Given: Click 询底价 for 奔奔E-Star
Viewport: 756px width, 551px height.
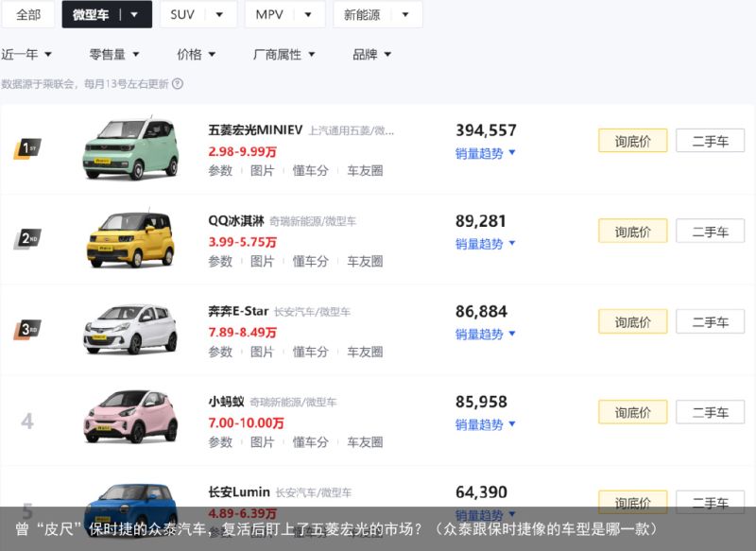Looking at the screenshot, I should tap(632, 321).
